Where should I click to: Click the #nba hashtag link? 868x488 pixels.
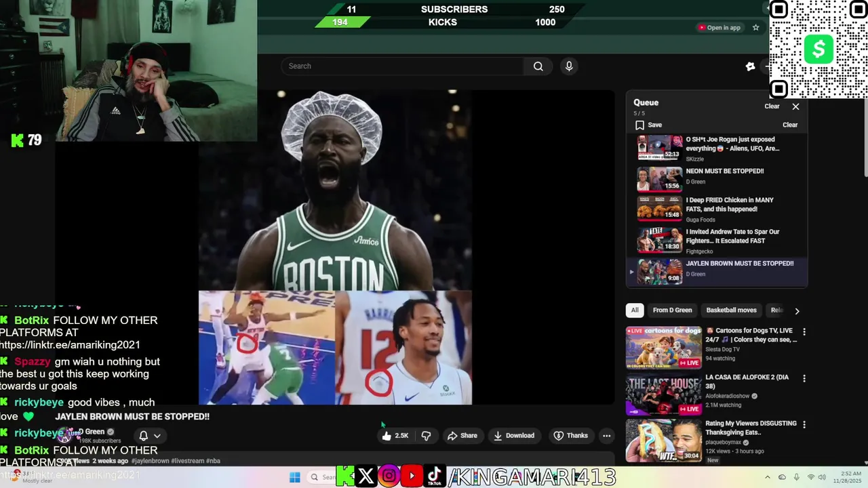click(x=213, y=461)
